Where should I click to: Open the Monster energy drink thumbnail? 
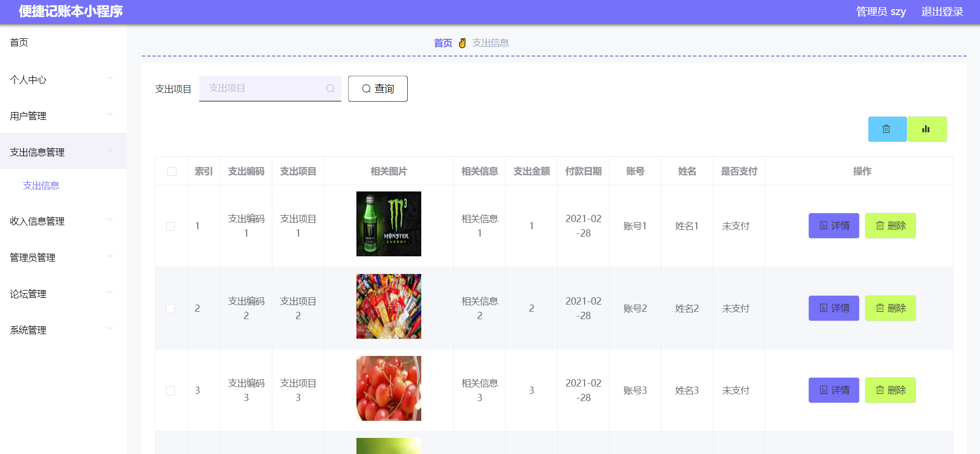pyautogui.click(x=389, y=224)
